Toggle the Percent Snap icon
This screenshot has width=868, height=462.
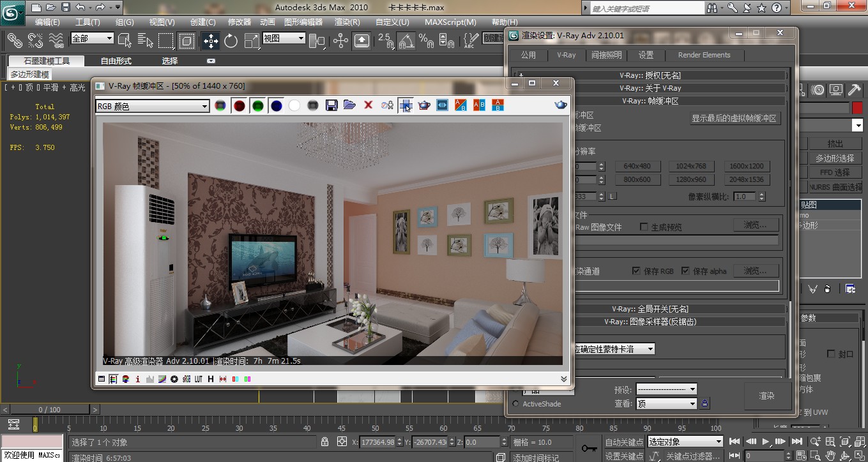coord(427,41)
